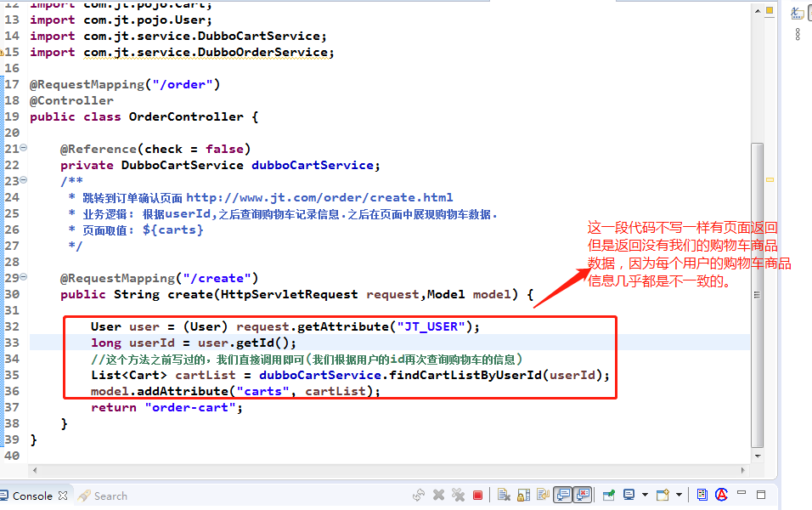The height and width of the screenshot is (510, 812).
Task: Switch to the Search tab
Action: (x=103, y=496)
